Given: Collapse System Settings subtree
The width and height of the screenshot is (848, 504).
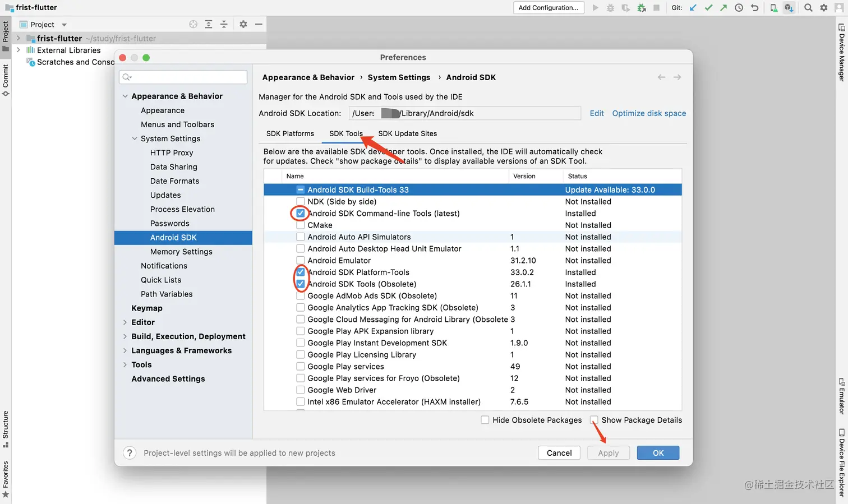Looking at the screenshot, I should (135, 138).
